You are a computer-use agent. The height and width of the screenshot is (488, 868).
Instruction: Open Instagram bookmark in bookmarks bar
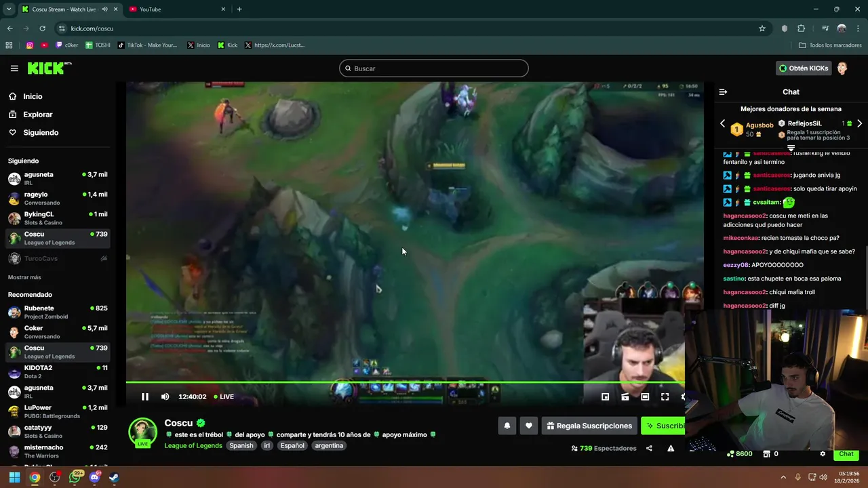pos(29,45)
